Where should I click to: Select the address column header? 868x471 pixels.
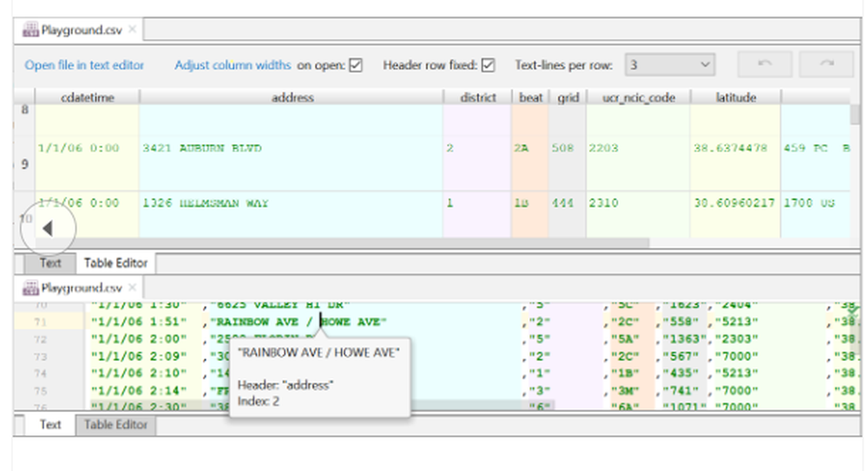(x=293, y=97)
